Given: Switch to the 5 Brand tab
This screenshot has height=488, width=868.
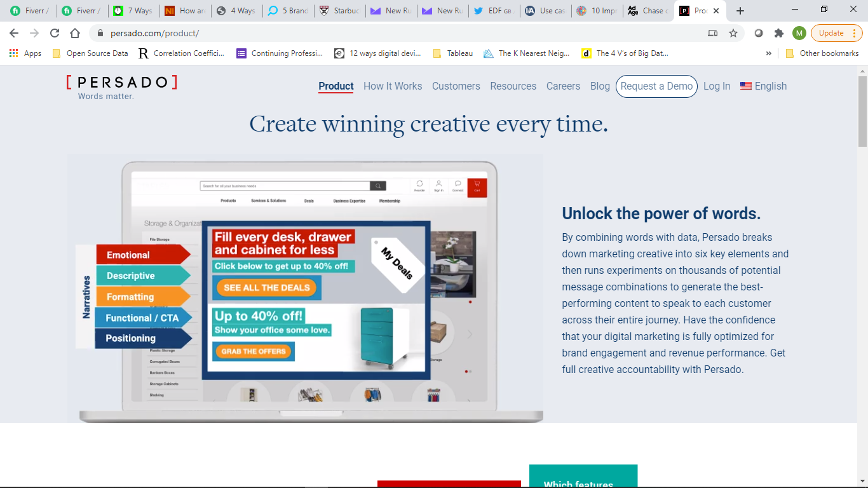Looking at the screenshot, I should [288, 11].
